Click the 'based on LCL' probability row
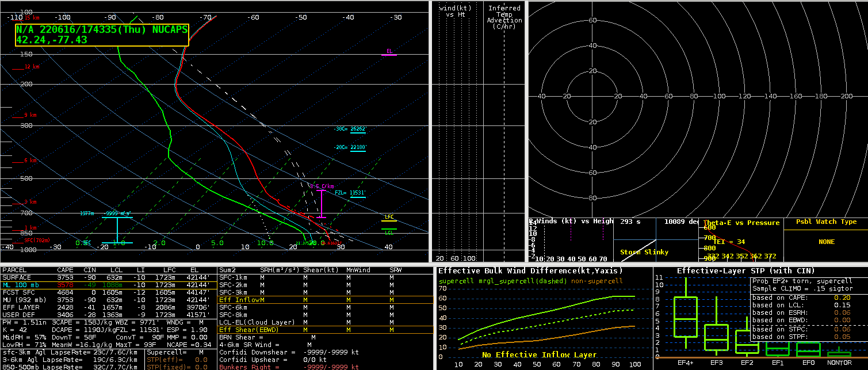This screenshot has width=868, height=370. (808, 305)
